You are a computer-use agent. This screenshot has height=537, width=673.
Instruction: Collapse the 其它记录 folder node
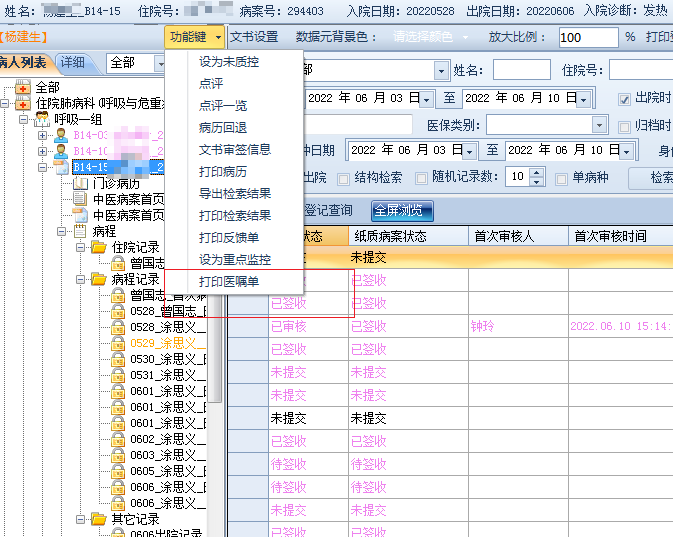(x=80, y=519)
